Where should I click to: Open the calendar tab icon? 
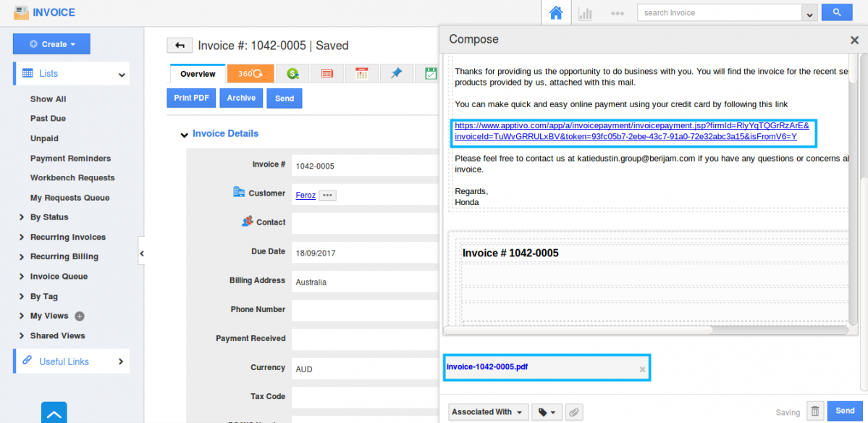click(362, 74)
